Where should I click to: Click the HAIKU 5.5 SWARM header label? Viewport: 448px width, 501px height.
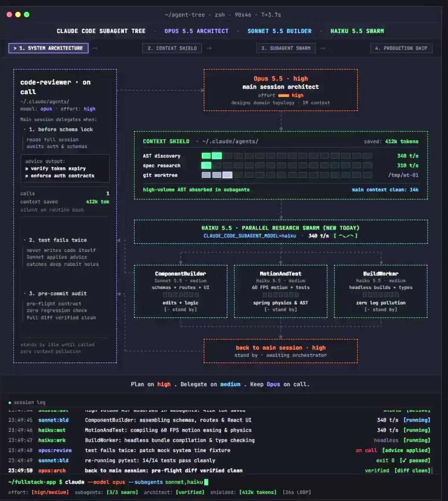coord(357,31)
